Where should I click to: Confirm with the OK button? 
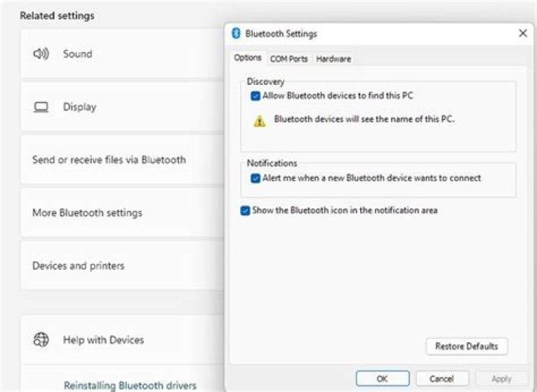tap(382, 379)
